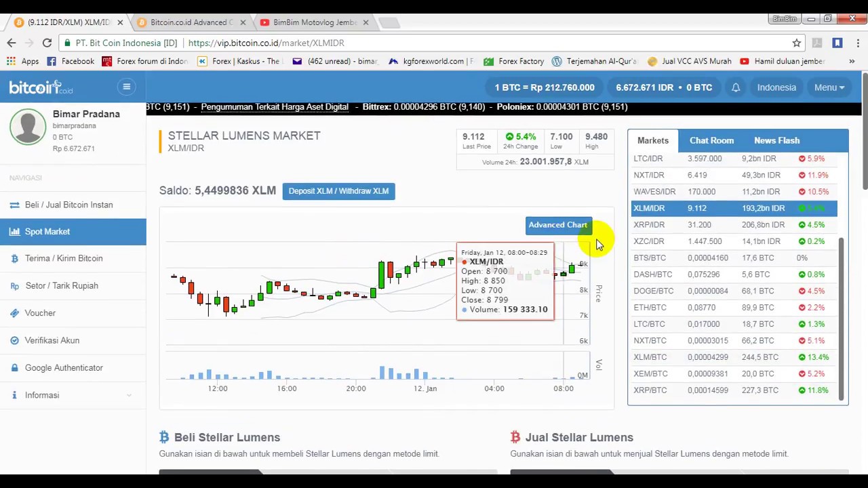Screen dimensions: 868x488
Task: Expand the Informasi sidebar section
Action: [73, 395]
